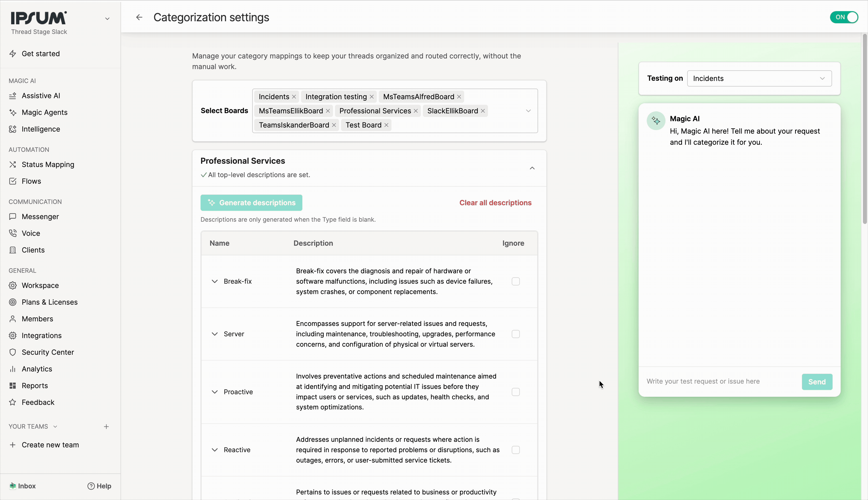868x500 pixels.
Task: Remove the Integration testing board tag
Action: tap(371, 97)
